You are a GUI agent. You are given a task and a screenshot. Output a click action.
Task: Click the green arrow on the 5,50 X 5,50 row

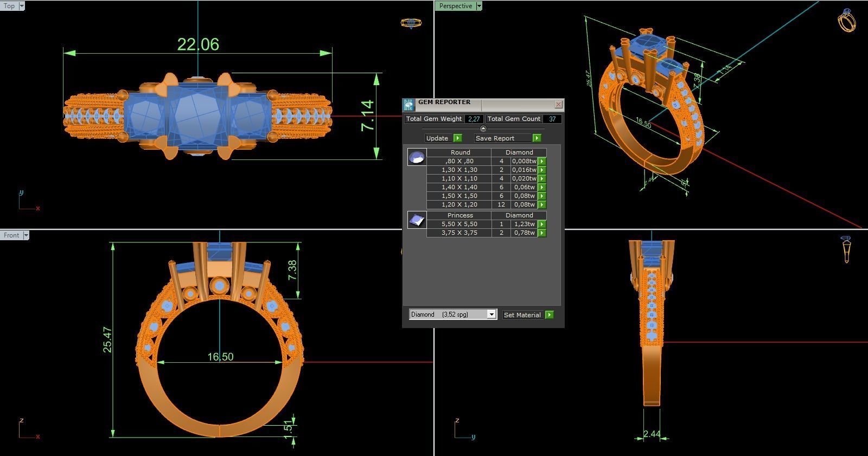click(542, 224)
